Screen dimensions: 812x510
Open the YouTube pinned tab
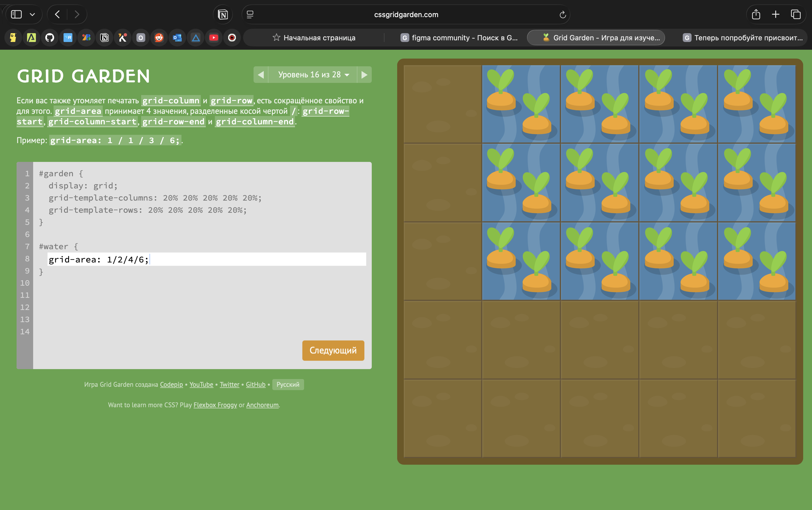213,38
